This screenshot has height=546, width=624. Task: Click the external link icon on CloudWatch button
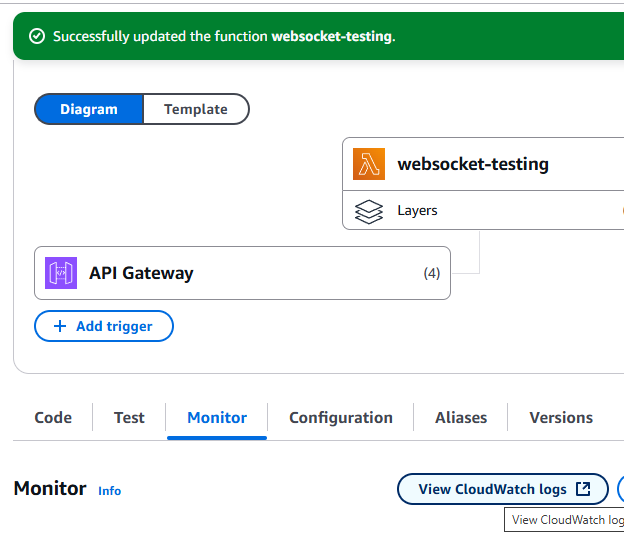click(x=583, y=489)
